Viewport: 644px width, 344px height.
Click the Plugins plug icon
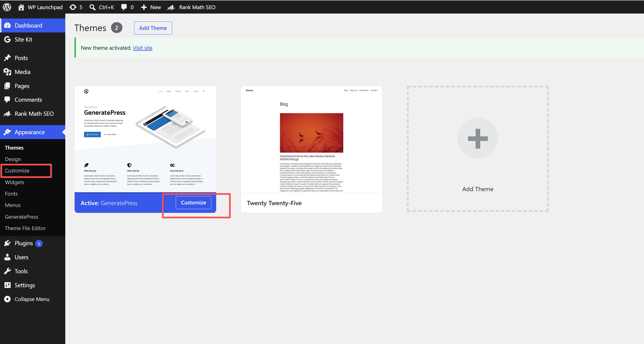(7, 243)
